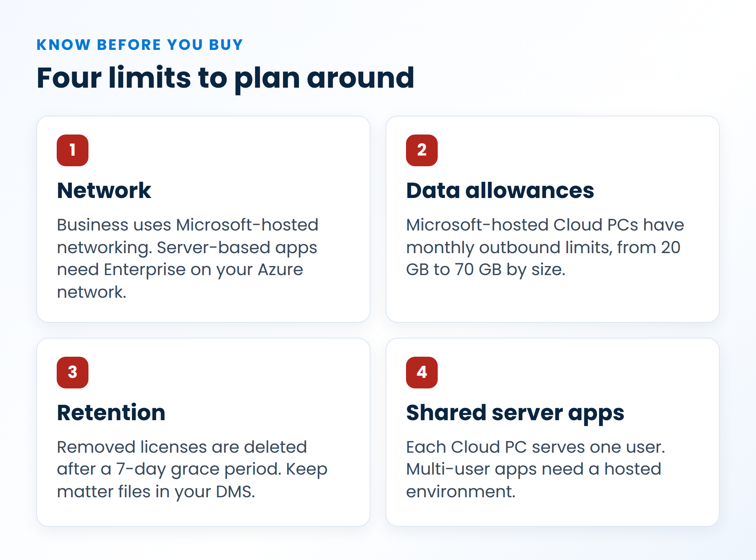Click the paragraph starting 'Business uses Microsoft-hosted'
Viewport: 756px width, 560px height.
[x=188, y=258]
